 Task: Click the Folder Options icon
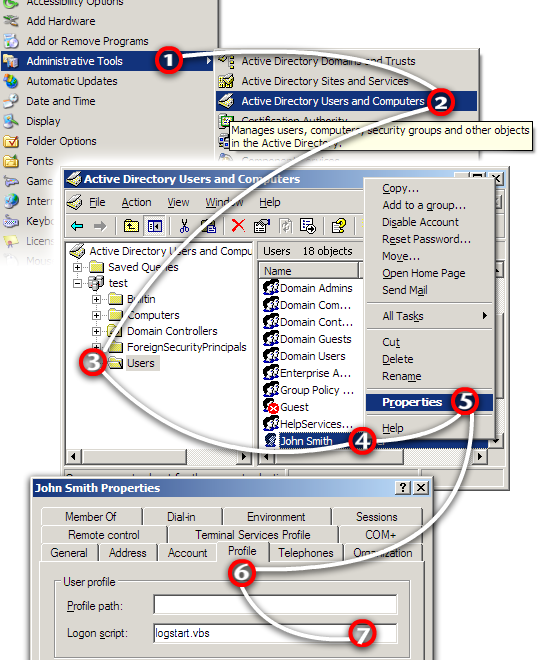point(11,141)
